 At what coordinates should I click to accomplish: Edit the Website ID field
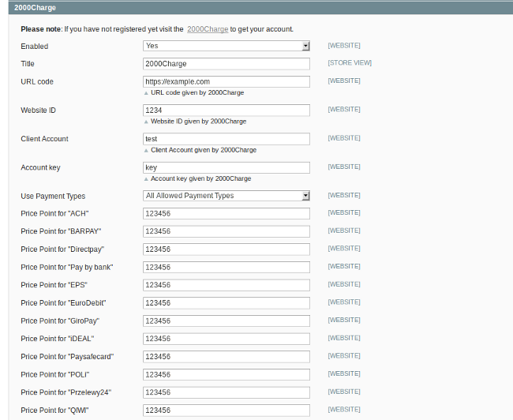pos(226,111)
